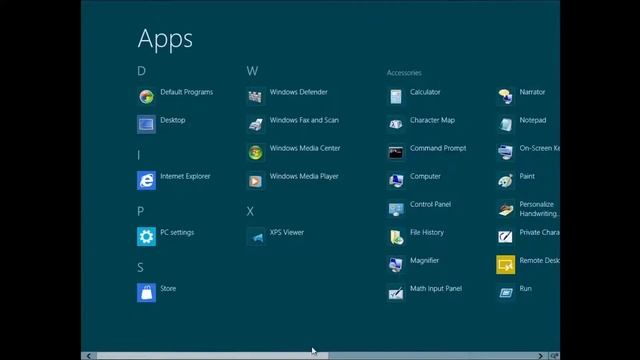640x360 pixels.
Task: Select the 'Windows Fax and Scan' label
Action: [x=304, y=120]
